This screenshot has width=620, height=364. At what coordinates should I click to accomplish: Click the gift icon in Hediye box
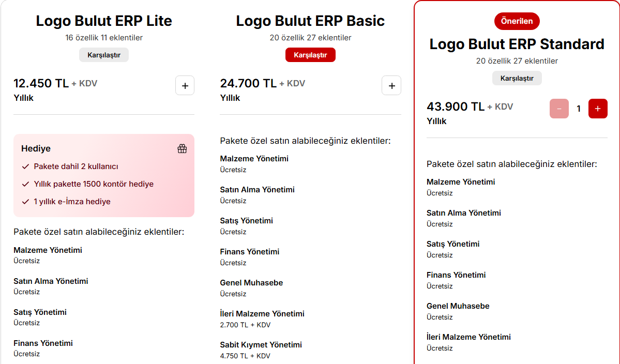coord(183,148)
